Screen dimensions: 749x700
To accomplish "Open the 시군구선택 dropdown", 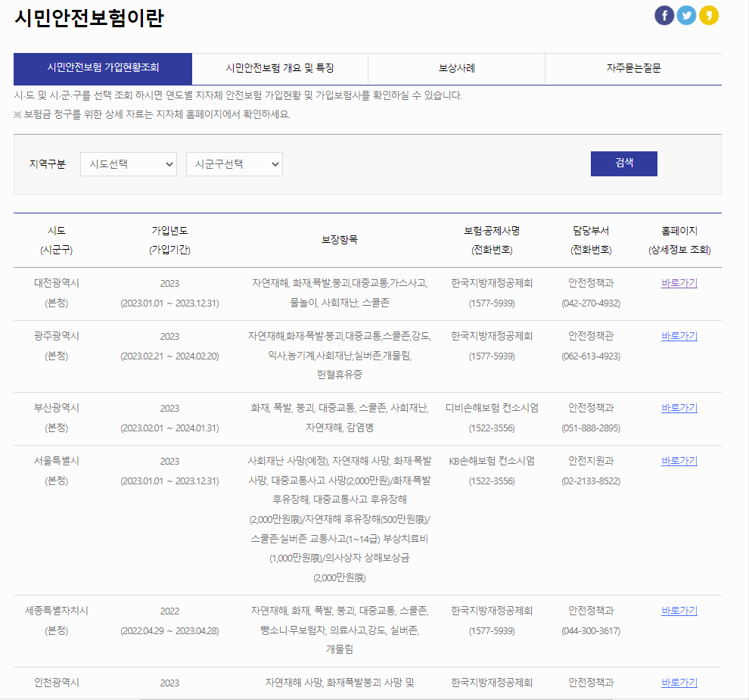I will 234,163.
